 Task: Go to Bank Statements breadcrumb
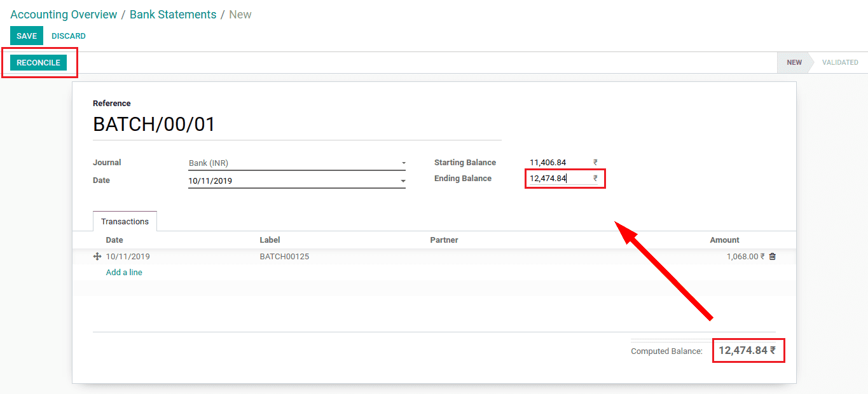pyautogui.click(x=173, y=15)
